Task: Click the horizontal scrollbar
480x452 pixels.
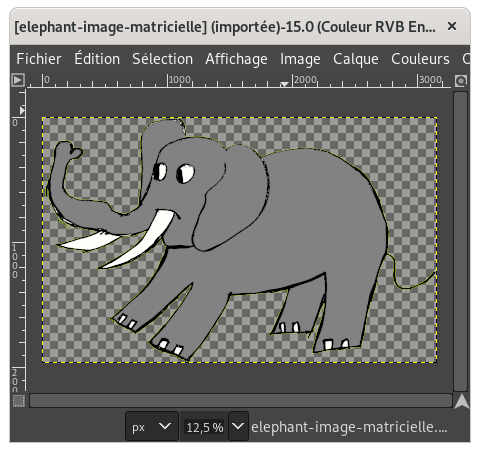Action: [241, 401]
